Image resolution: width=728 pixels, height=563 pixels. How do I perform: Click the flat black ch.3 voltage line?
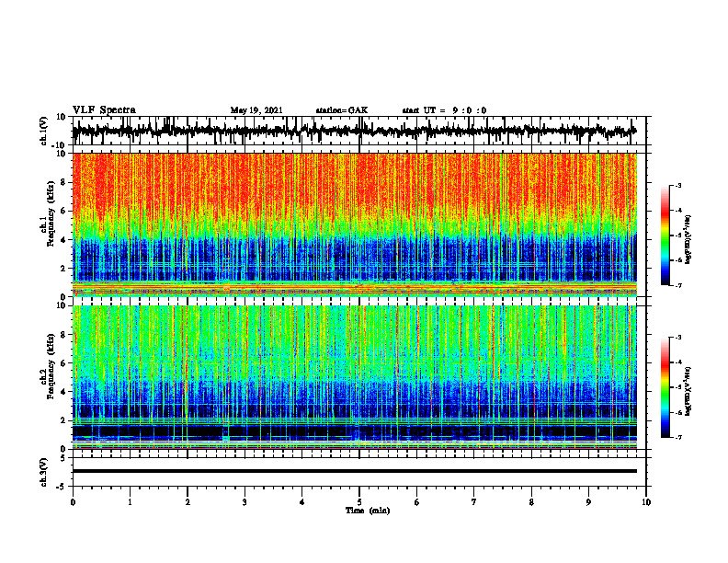(x=354, y=471)
